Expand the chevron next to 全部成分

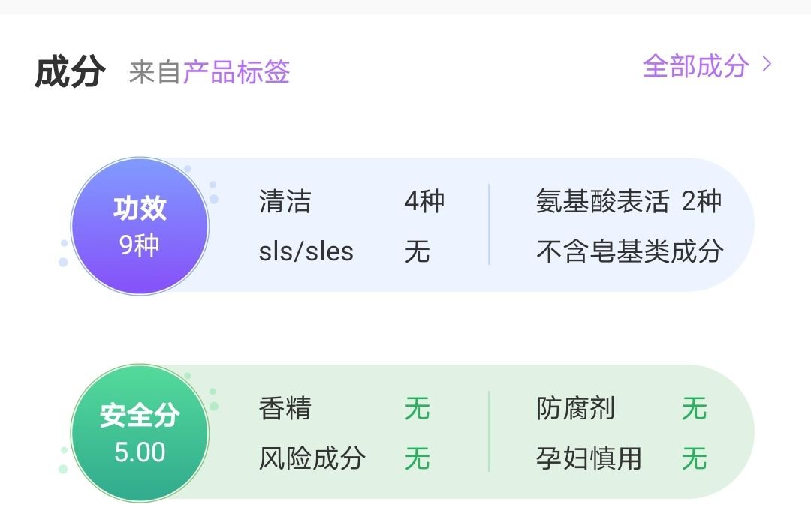pyautogui.click(x=767, y=65)
